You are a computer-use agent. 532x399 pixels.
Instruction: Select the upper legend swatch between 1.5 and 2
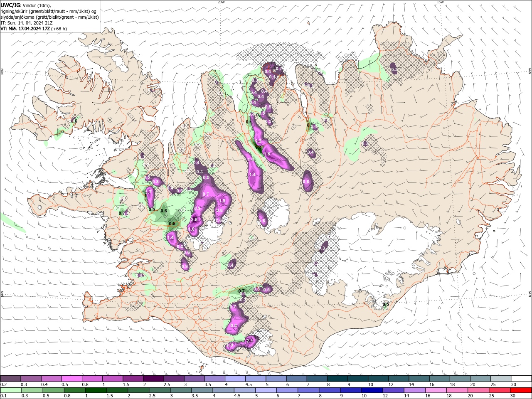[x=133, y=379]
